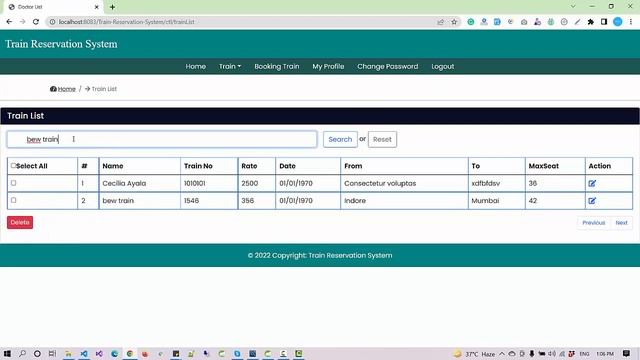640x360 pixels.
Task: Click the clock in the taskbar
Action: point(605,354)
